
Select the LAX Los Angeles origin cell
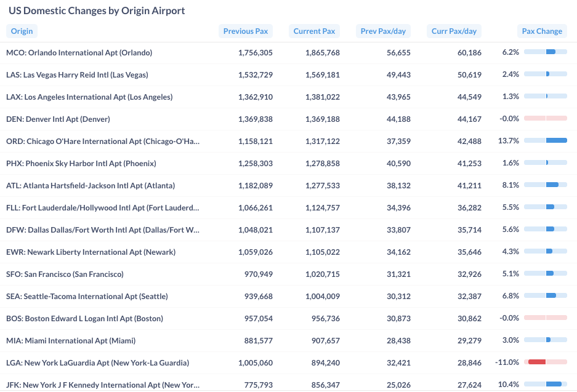point(89,97)
